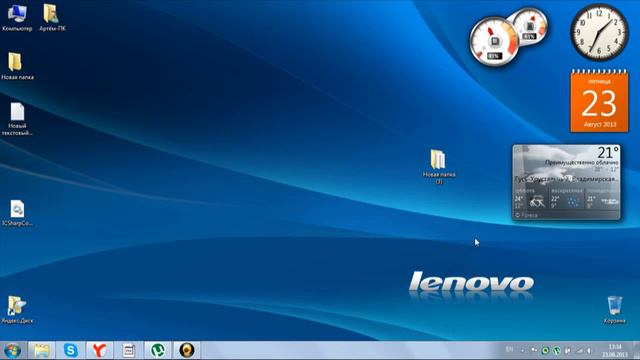Open the Компьютер desktop icon
Screen dimensions: 640x360
[17, 18]
